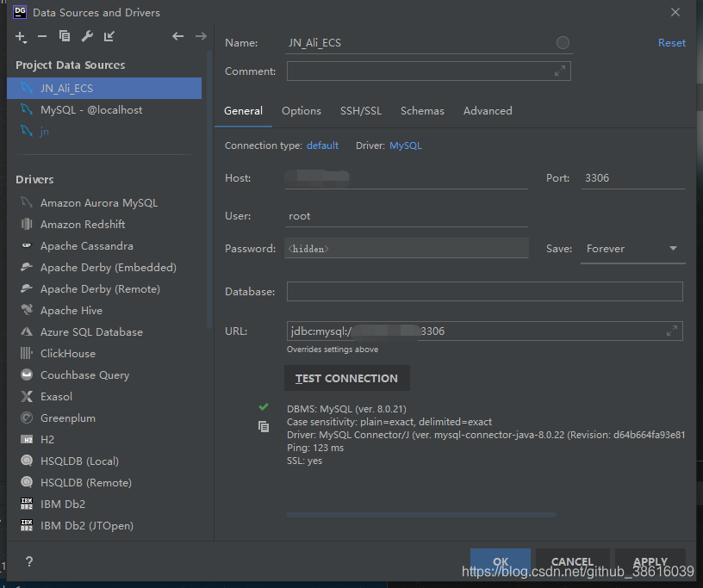Select the H2 driver

click(x=47, y=440)
